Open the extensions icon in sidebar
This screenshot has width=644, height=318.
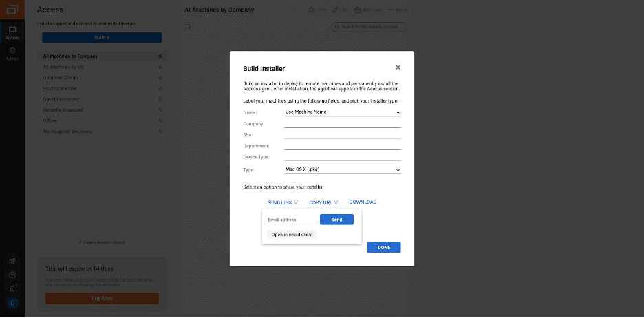12,261
